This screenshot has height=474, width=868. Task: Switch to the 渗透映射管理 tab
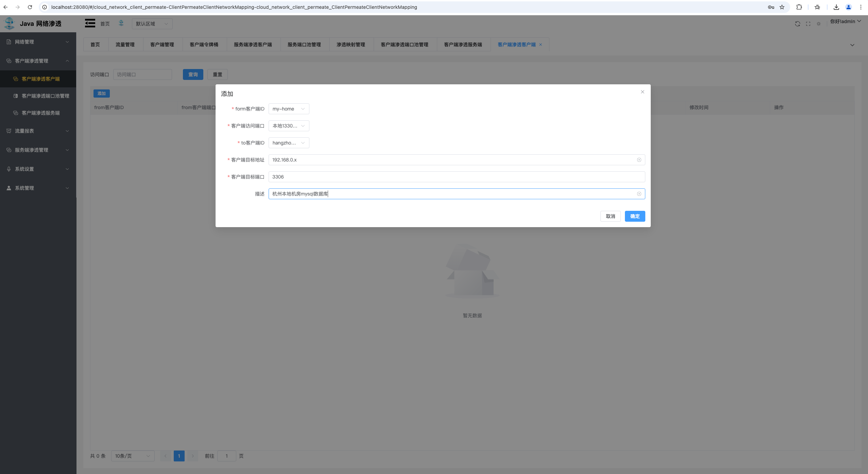(351, 45)
